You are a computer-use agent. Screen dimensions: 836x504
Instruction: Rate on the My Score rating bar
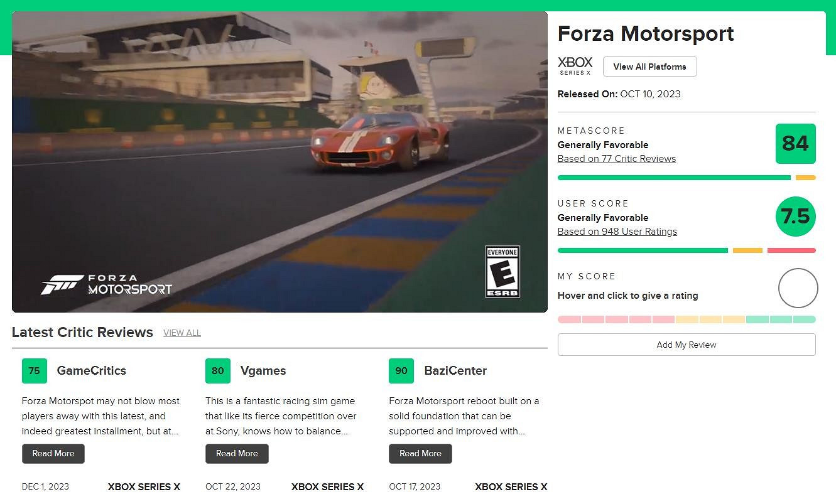[x=687, y=319]
